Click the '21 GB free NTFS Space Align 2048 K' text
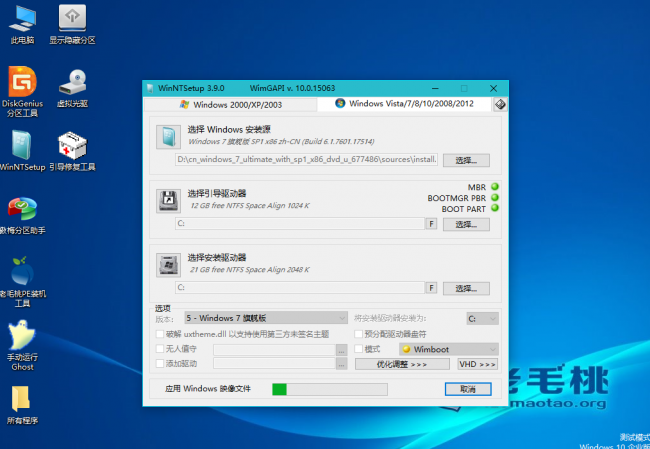650x449 pixels. (x=250, y=269)
